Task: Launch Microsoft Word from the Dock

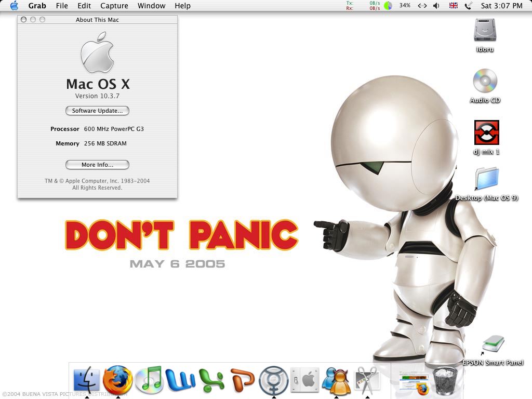Action: [180, 380]
